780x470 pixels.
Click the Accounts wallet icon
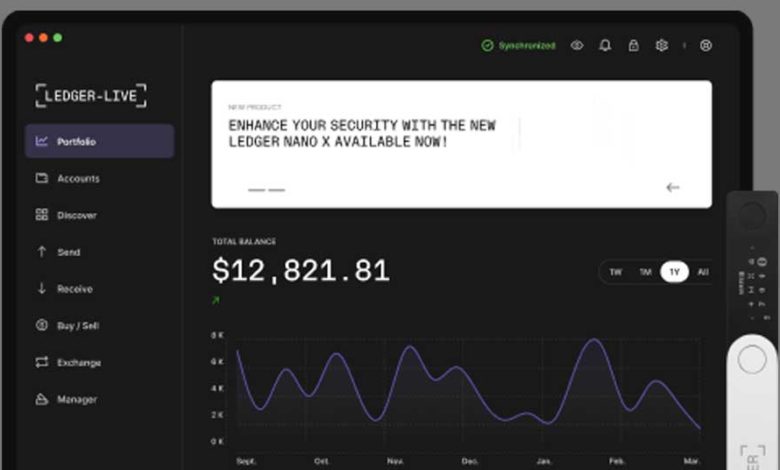point(42,178)
